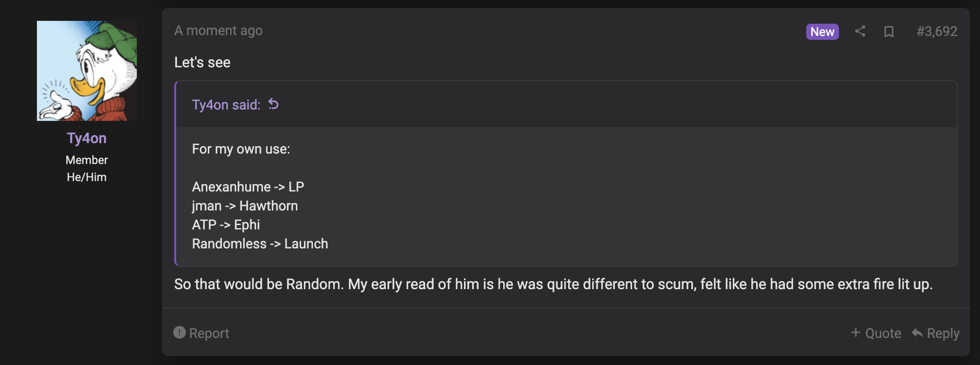The image size is (980, 365).
Task: Click the sentence starting 'So that would be Random'
Action: click(553, 284)
